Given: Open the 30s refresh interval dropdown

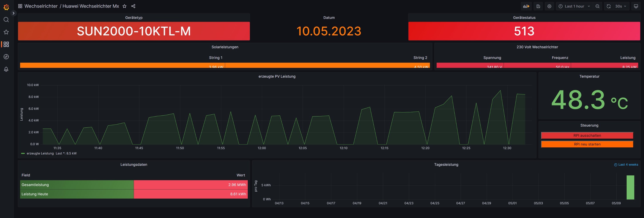Looking at the screenshot, I should [x=621, y=6].
